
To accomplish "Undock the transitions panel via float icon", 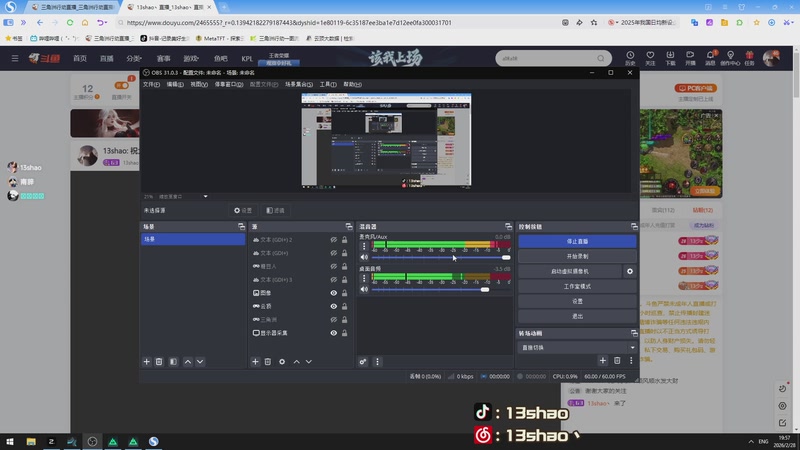I will click(x=634, y=333).
